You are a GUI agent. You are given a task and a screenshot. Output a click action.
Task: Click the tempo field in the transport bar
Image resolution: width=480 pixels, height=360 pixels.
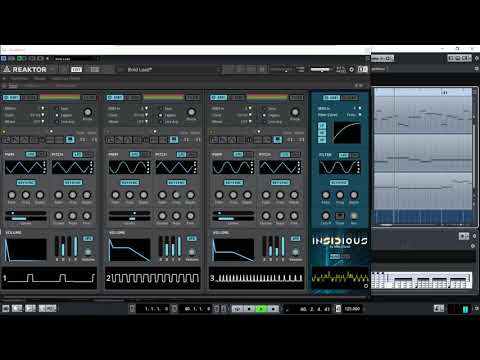pos(352,309)
